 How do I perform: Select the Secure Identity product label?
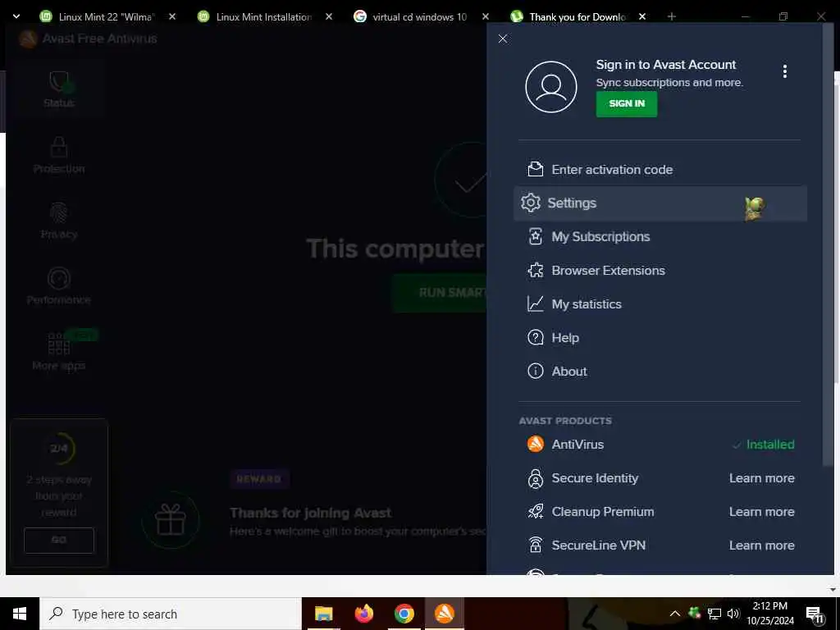(595, 478)
